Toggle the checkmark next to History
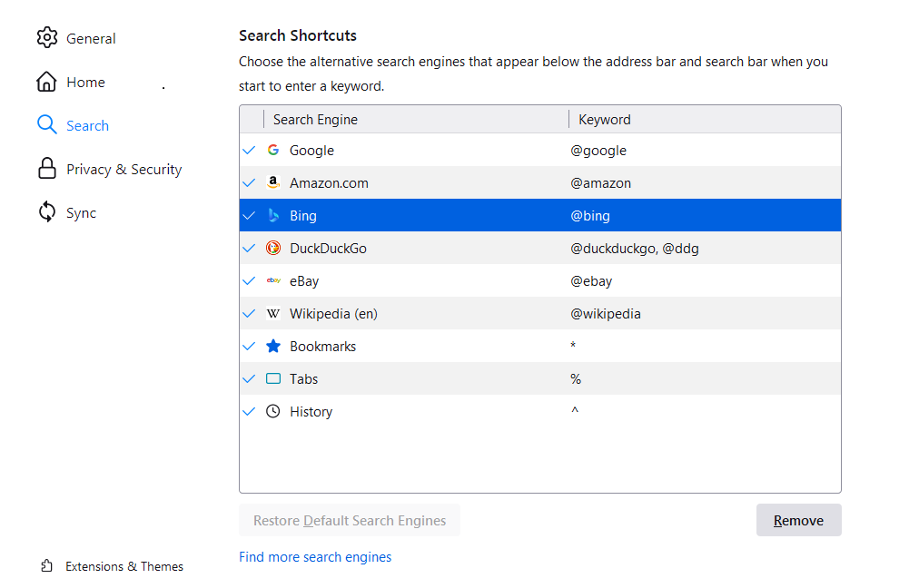Screen dimensions: 919x588 (x=249, y=411)
